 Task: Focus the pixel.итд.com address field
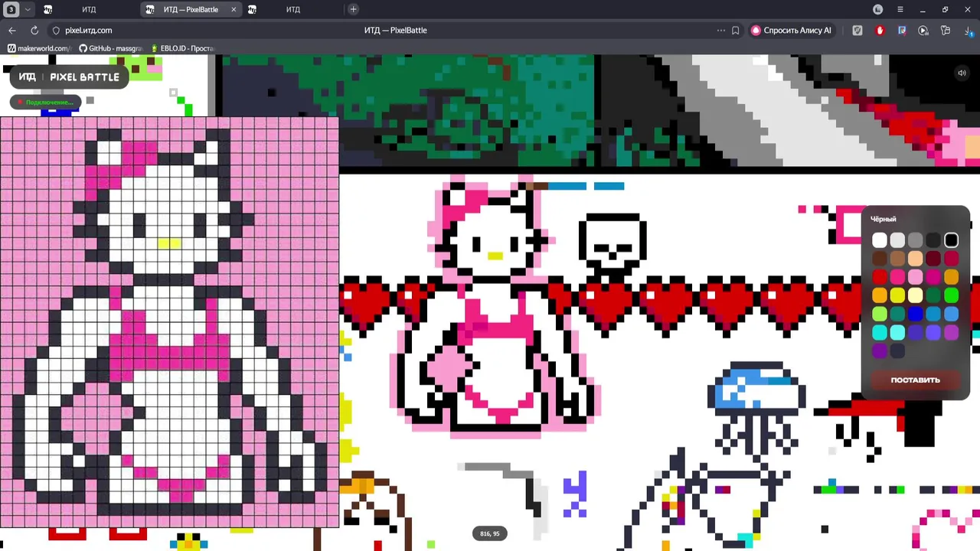88,31
